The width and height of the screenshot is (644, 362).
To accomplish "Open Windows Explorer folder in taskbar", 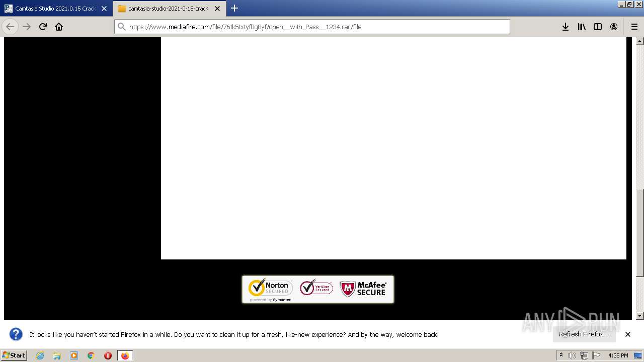I will point(57,355).
